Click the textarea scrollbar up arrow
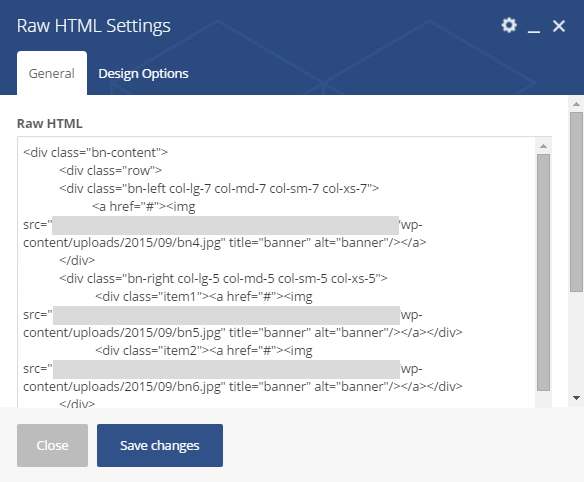 543,146
